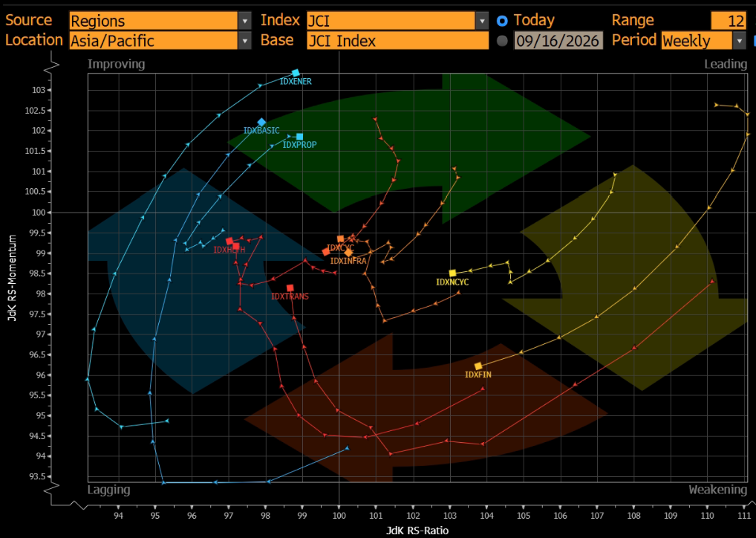Viewport: 756px width, 538px height.
Task: Select the Today radio button
Action: click(x=502, y=21)
